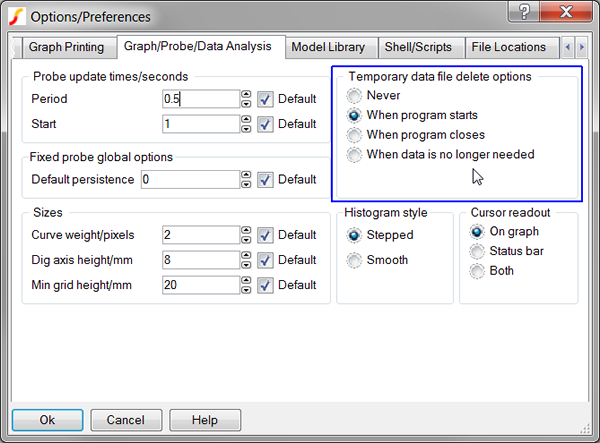Viewport: 600px width, 443px height.
Task: Toggle the Default checkbox for Min grid height
Action: [x=265, y=285]
